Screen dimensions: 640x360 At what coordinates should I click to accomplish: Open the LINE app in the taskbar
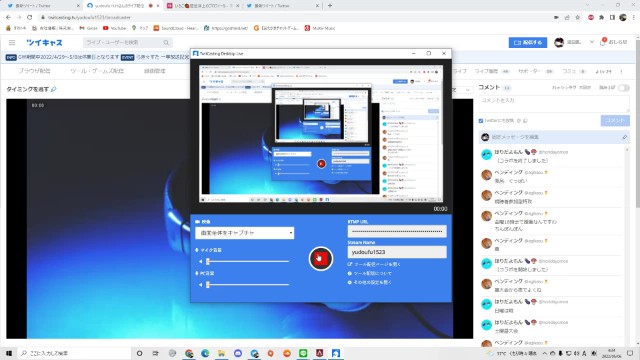coord(303,353)
